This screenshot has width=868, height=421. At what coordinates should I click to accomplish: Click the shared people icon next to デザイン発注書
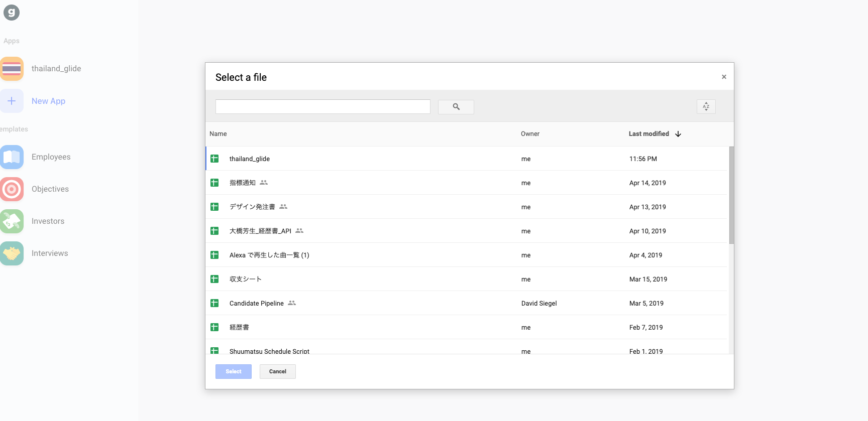tap(283, 207)
